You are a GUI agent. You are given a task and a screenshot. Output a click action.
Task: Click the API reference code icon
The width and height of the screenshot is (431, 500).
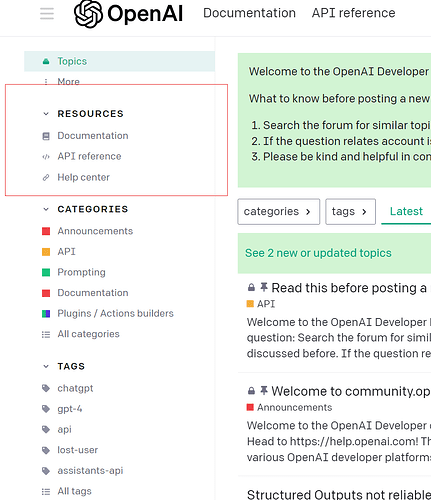pos(46,157)
